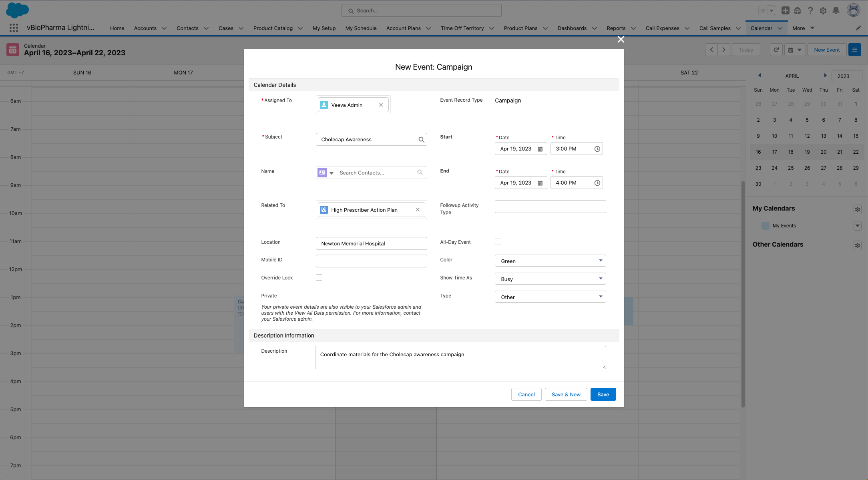Enable the All-Day Event checkbox

point(498,242)
